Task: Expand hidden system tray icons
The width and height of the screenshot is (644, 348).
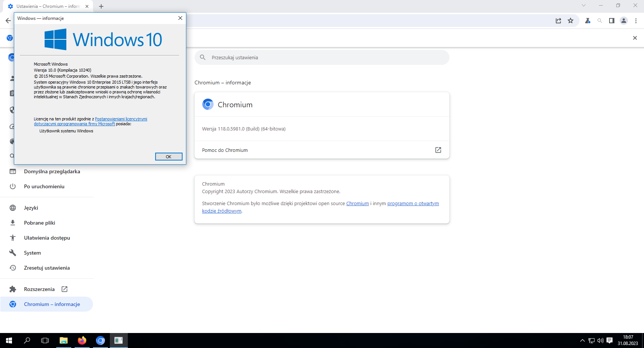Action: [x=582, y=340]
